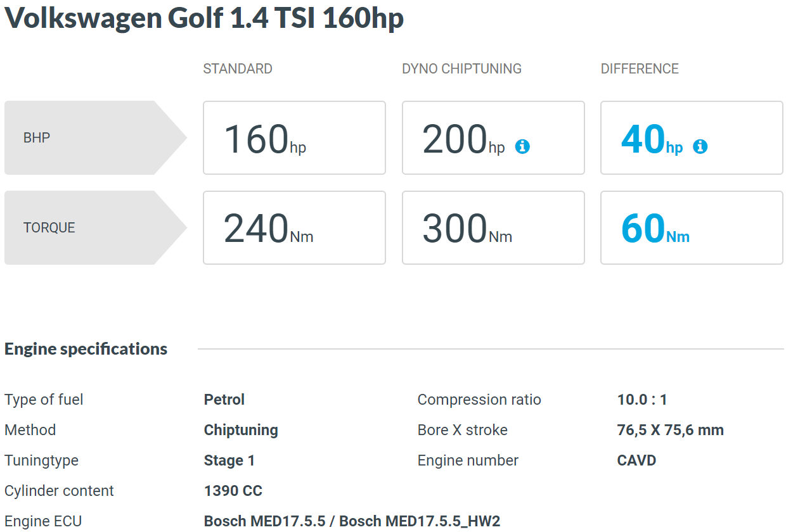Click the Engine specifications heading

pos(86,349)
